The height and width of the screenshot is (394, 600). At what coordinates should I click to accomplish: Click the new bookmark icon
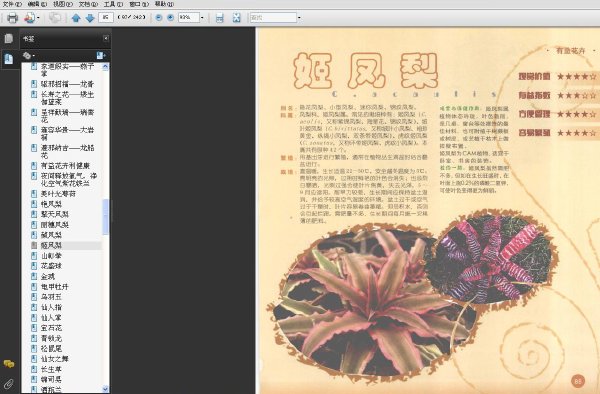101,56
